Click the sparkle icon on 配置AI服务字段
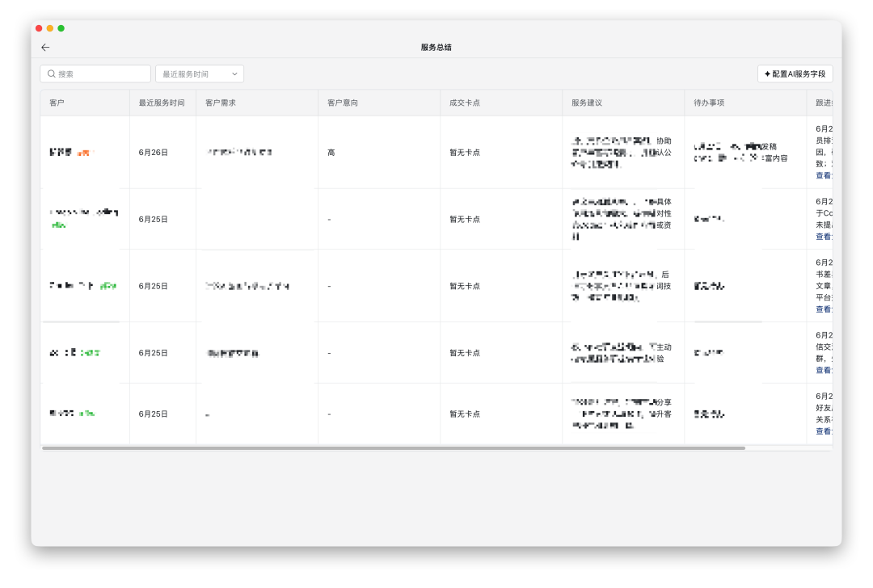This screenshot has height=588, width=873. pyautogui.click(x=767, y=73)
